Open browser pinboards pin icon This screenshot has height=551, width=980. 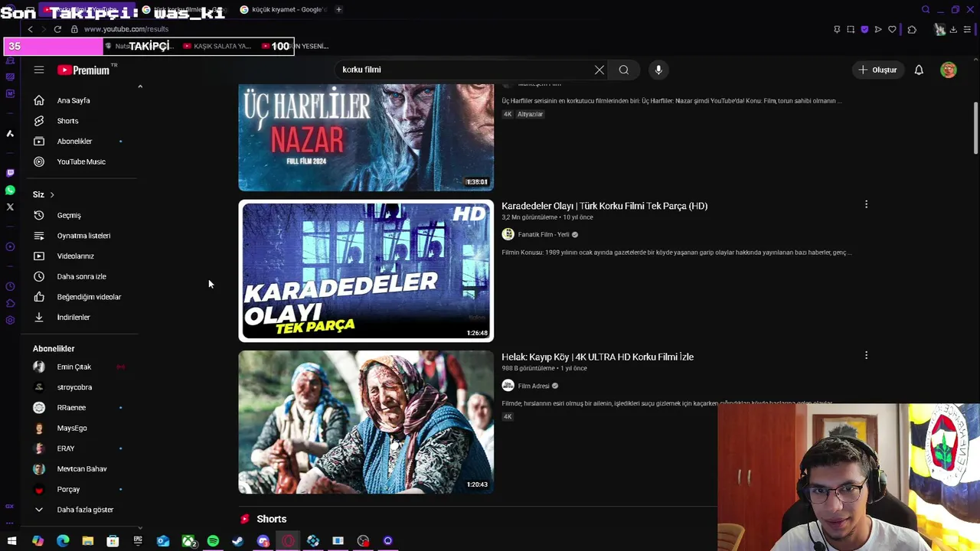(x=837, y=29)
